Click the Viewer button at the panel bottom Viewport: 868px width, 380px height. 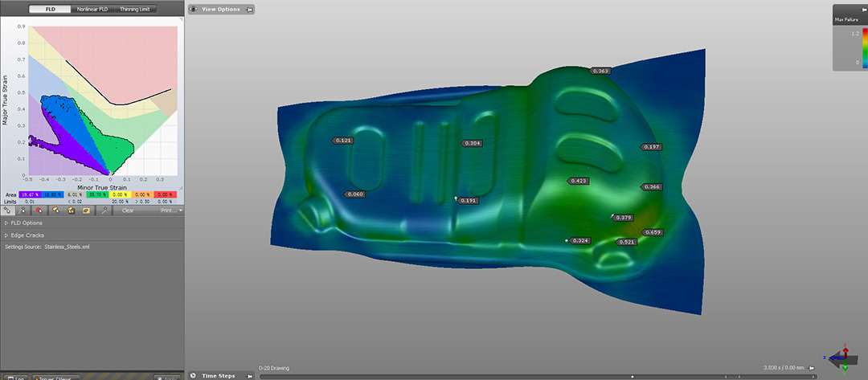(56, 378)
